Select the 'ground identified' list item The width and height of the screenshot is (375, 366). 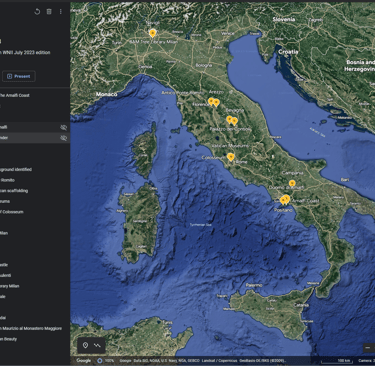click(16, 169)
